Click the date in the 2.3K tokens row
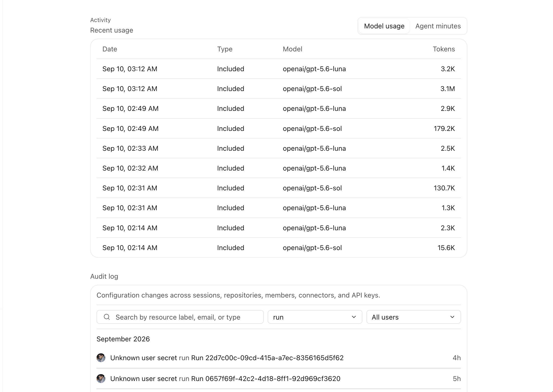Image resolution: width=553 pixels, height=392 pixels. coord(130,228)
